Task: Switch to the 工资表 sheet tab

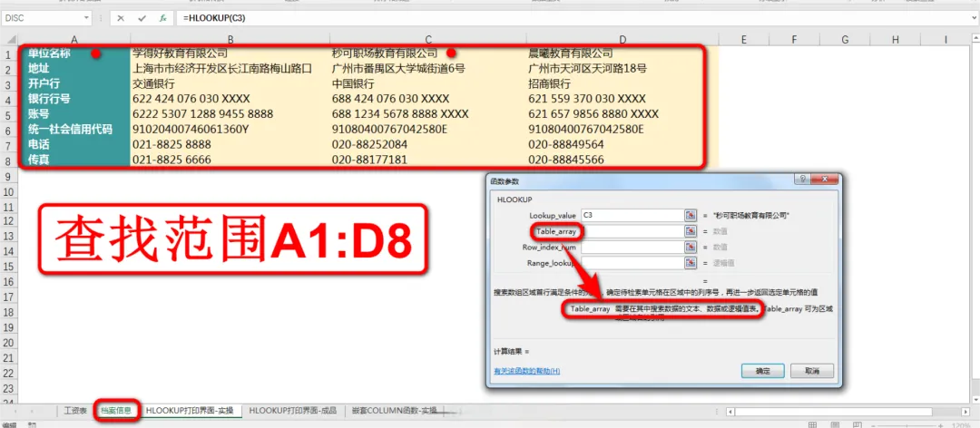Action: point(75,411)
